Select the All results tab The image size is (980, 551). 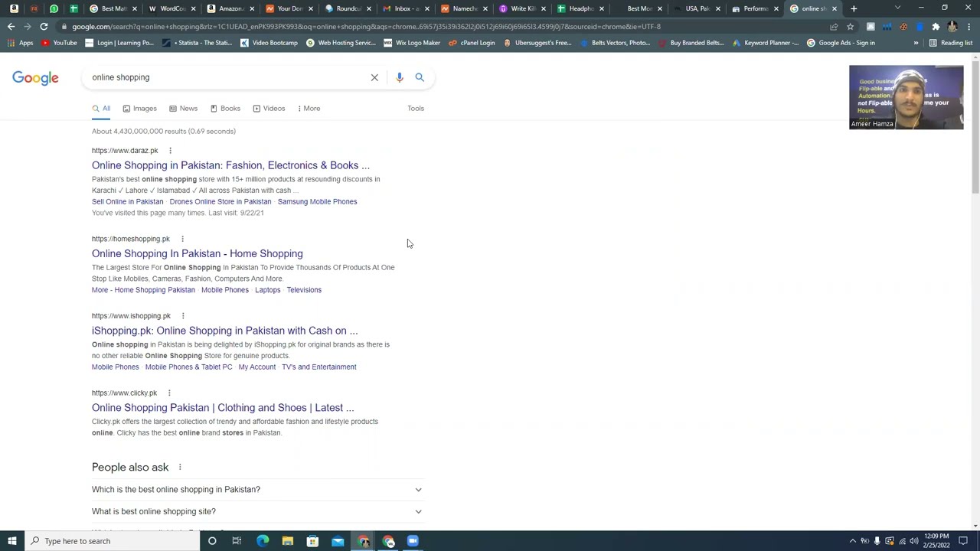(101, 109)
